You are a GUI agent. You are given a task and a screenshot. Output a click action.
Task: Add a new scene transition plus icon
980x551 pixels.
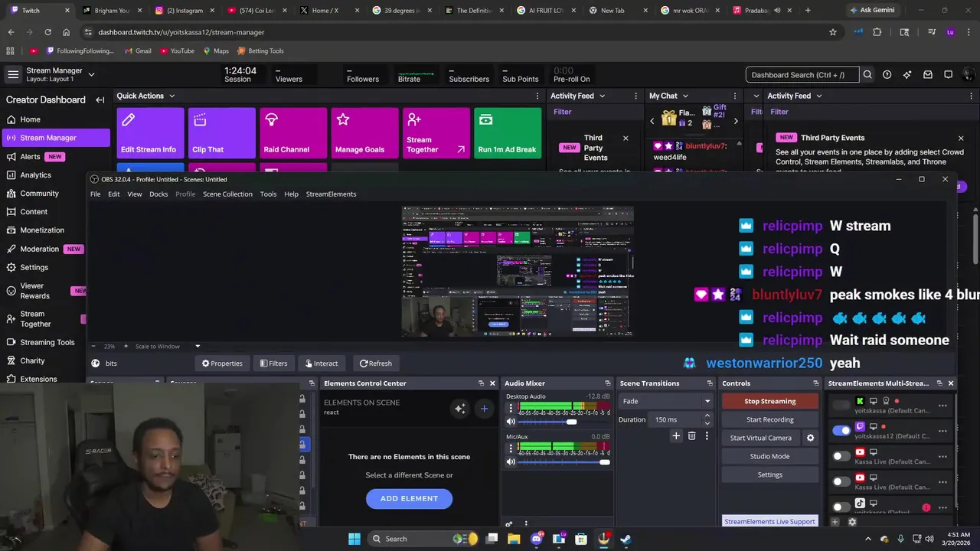tap(676, 435)
